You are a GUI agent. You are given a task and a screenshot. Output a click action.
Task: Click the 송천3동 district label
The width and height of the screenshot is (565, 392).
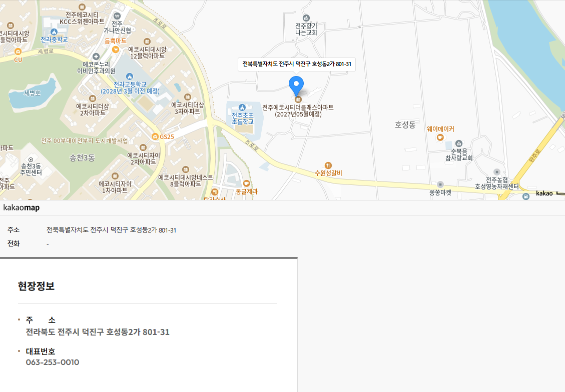82,157
